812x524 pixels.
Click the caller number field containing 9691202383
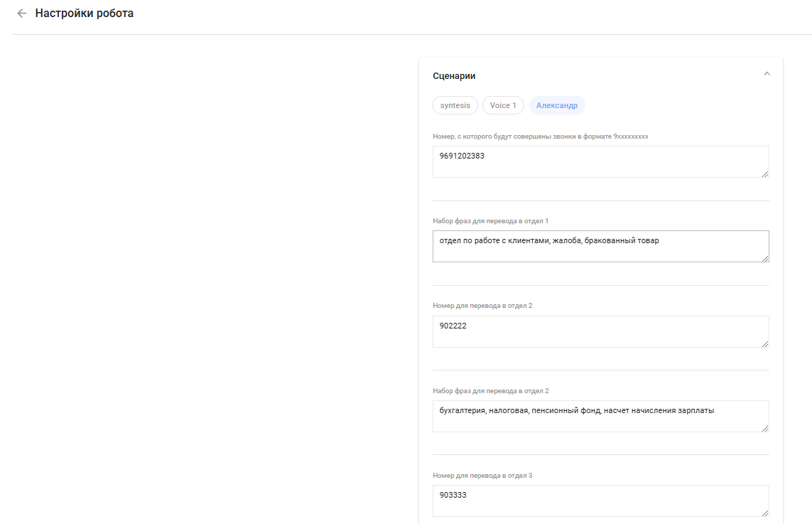(x=600, y=161)
